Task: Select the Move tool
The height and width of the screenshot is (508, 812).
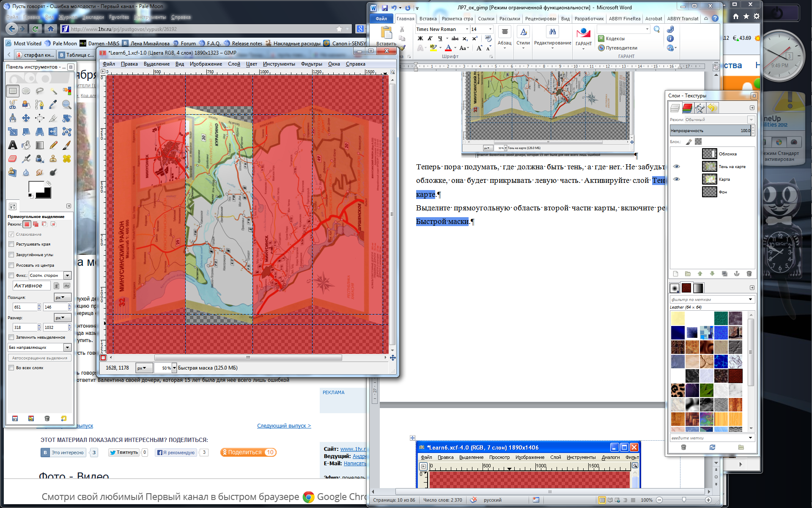Action: 26,118
